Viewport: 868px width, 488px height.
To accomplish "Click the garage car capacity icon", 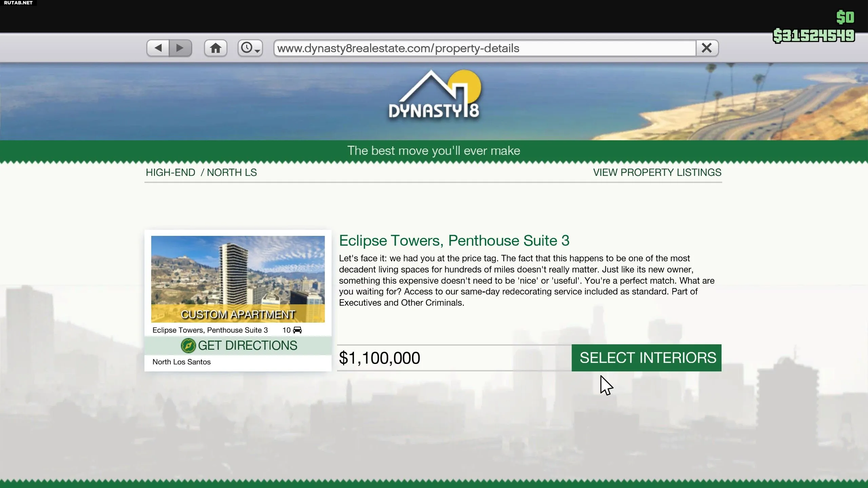I will pyautogui.click(x=297, y=330).
